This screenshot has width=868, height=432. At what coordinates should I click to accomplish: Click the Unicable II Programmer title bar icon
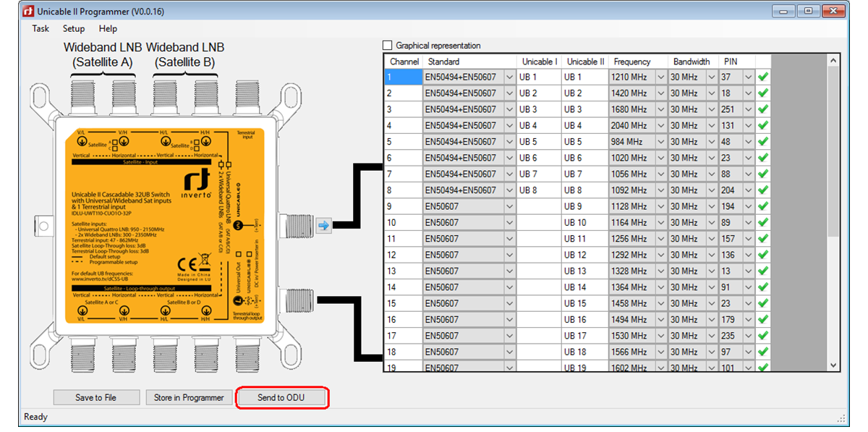(x=27, y=11)
